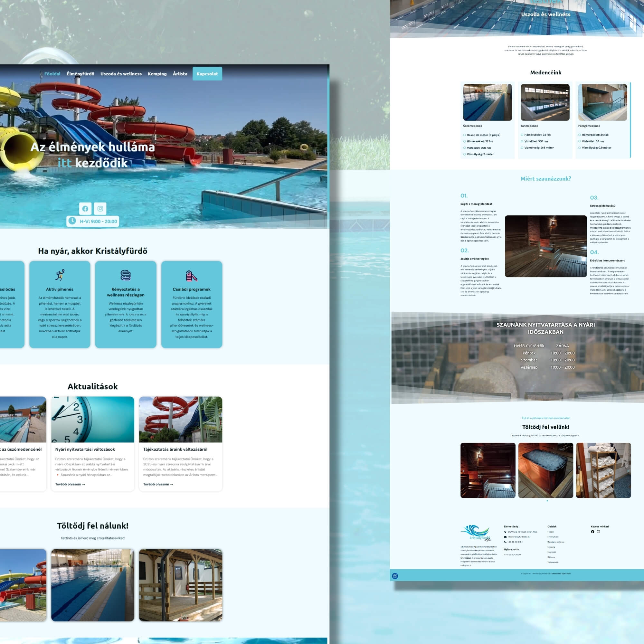Screen dimensions: 644x644
Task: Click the Facebook icon on hero image
Action: [x=85, y=209]
